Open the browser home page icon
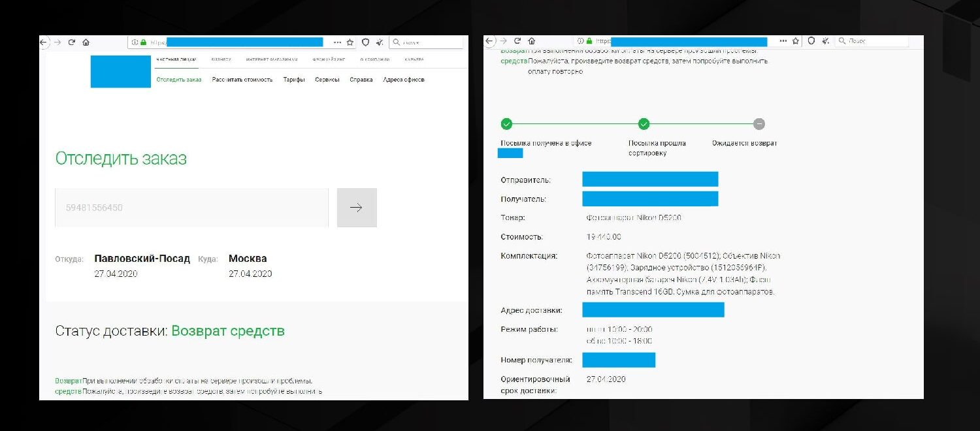The image size is (980, 431). 86,40
